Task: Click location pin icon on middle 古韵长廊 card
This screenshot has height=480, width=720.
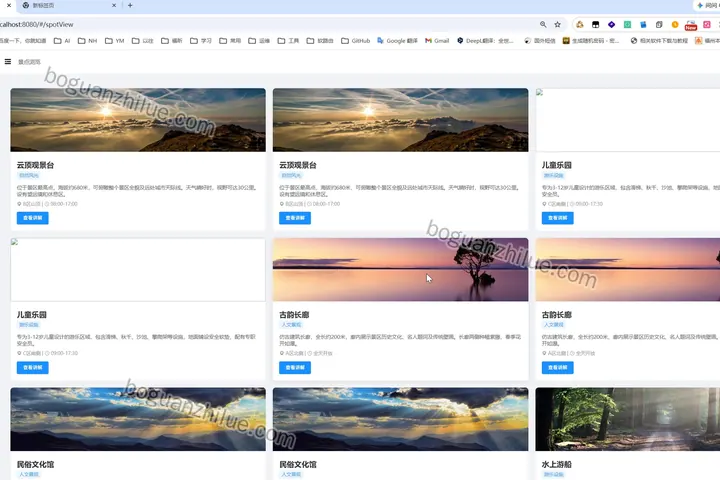Action: point(282,353)
